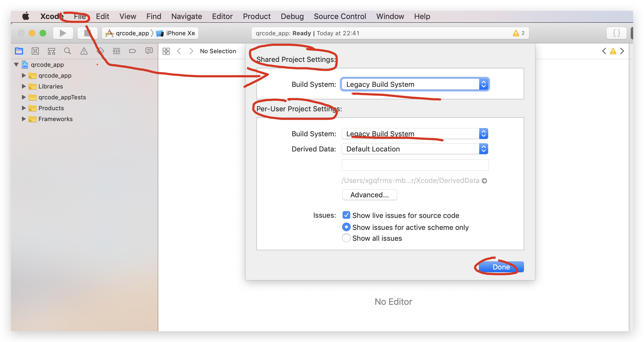Open the Source Control menu
The image size is (644, 342).
(340, 16)
